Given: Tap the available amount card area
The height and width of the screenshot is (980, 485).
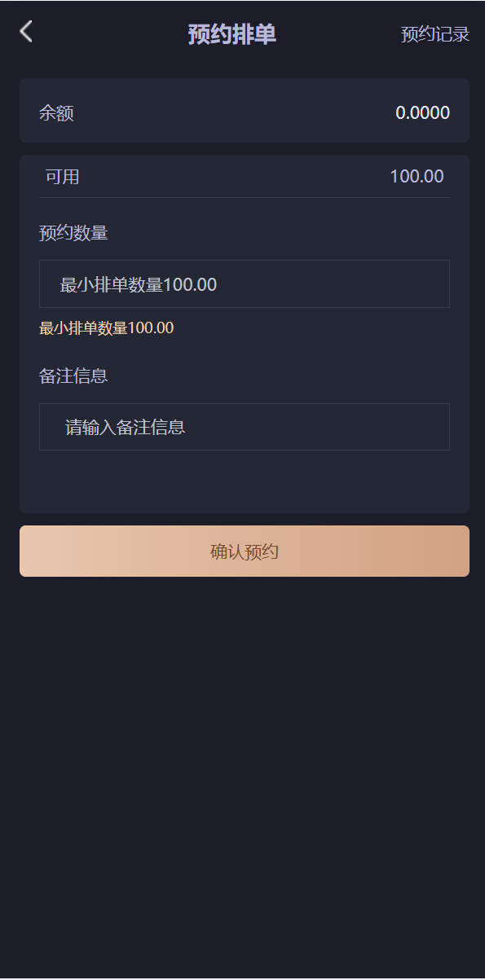Looking at the screenshot, I should tap(244, 176).
